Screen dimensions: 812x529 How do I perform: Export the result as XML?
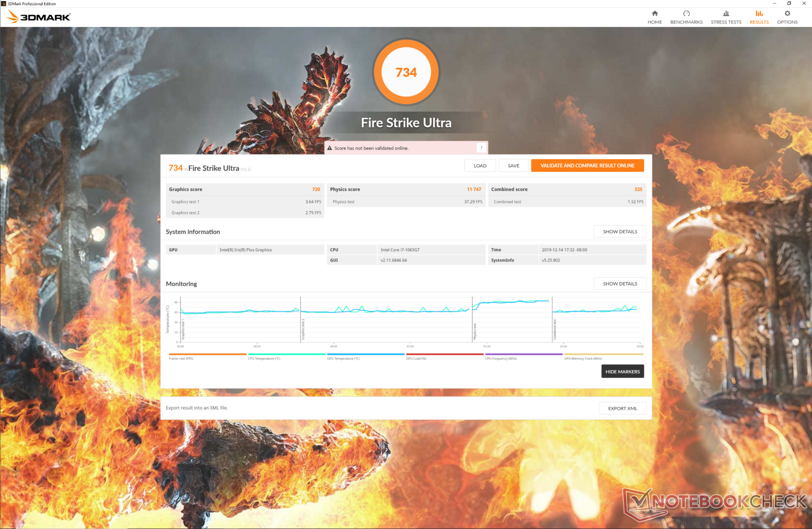click(x=623, y=408)
